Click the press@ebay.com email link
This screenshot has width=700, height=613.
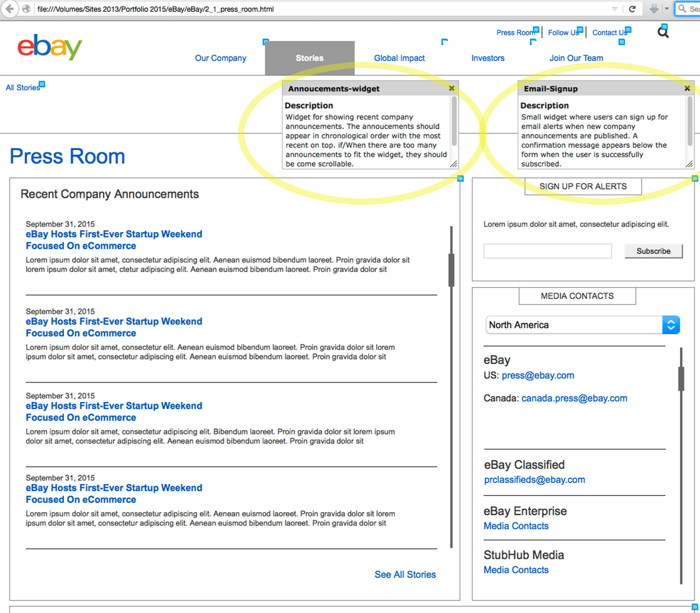[538, 375]
